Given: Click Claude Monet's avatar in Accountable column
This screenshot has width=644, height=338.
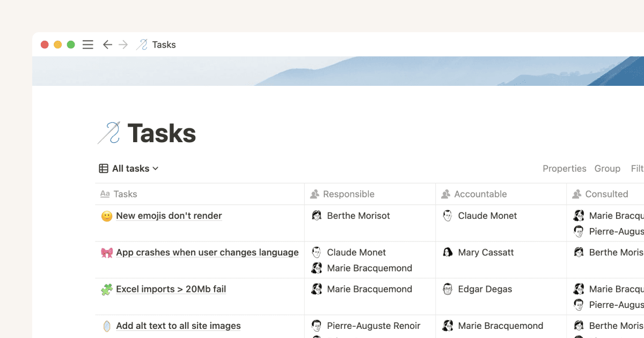Looking at the screenshot, I should pos(448,216).
